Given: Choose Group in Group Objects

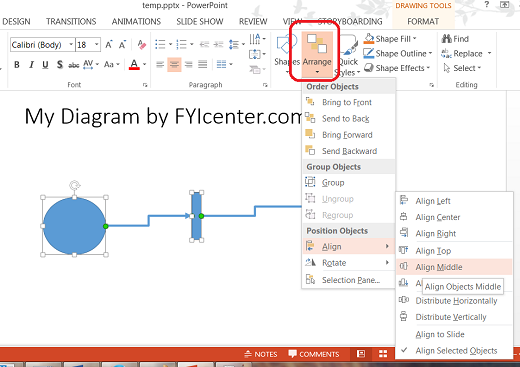Looking at the screenshot, I should pos(348,183).
